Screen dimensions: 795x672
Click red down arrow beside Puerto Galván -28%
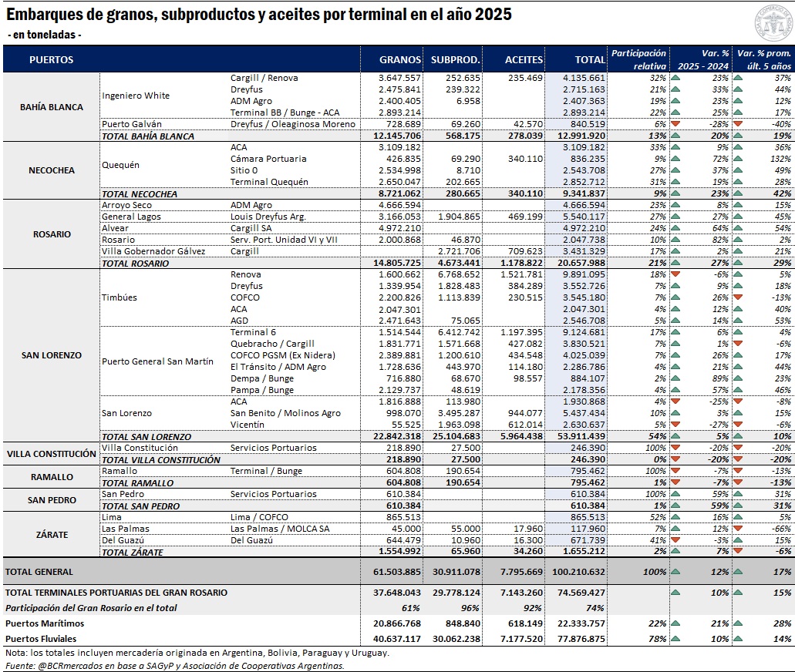[x=675, y=124]
